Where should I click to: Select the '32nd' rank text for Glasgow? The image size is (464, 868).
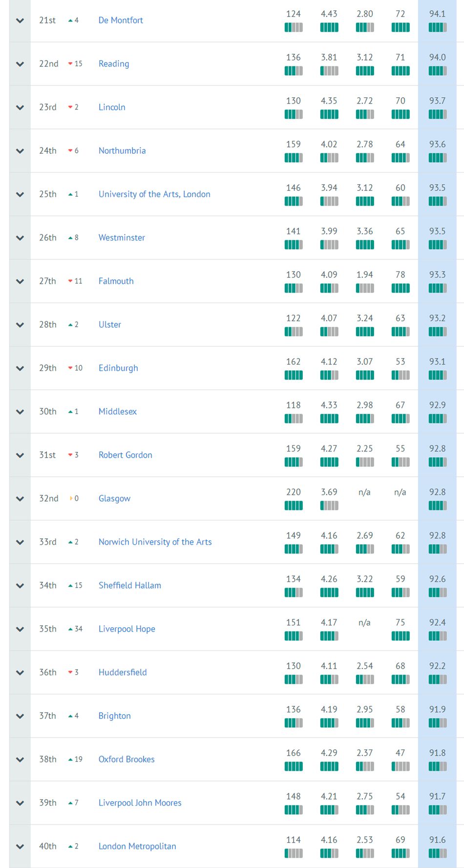[49, 498]
